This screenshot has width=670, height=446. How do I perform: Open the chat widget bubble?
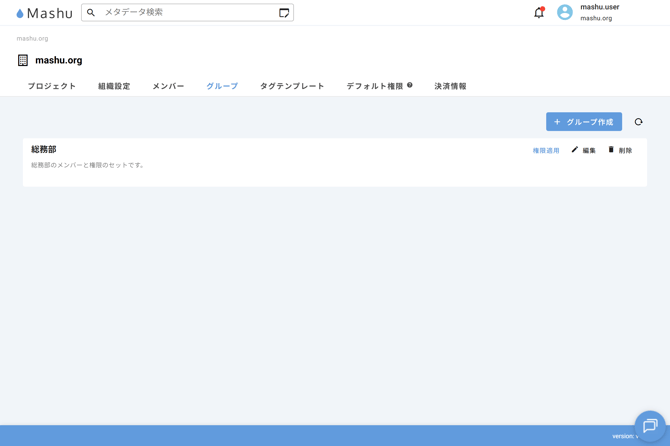(x=649, y=426)
